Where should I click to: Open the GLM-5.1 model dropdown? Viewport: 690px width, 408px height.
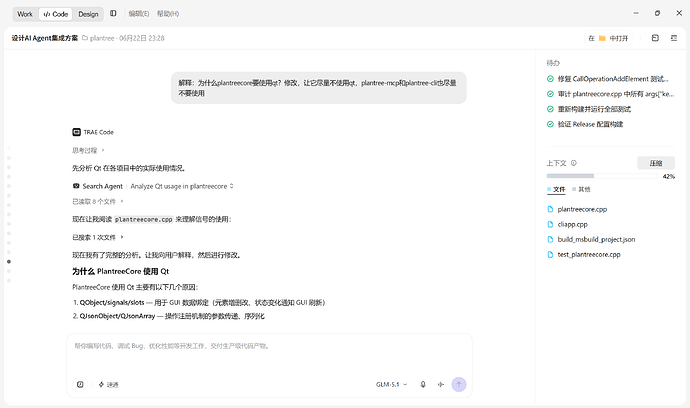(x=391, y=385)
